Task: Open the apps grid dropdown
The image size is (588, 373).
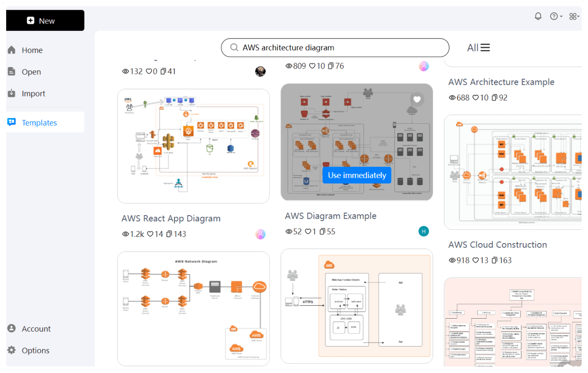Action: [575, 16]
